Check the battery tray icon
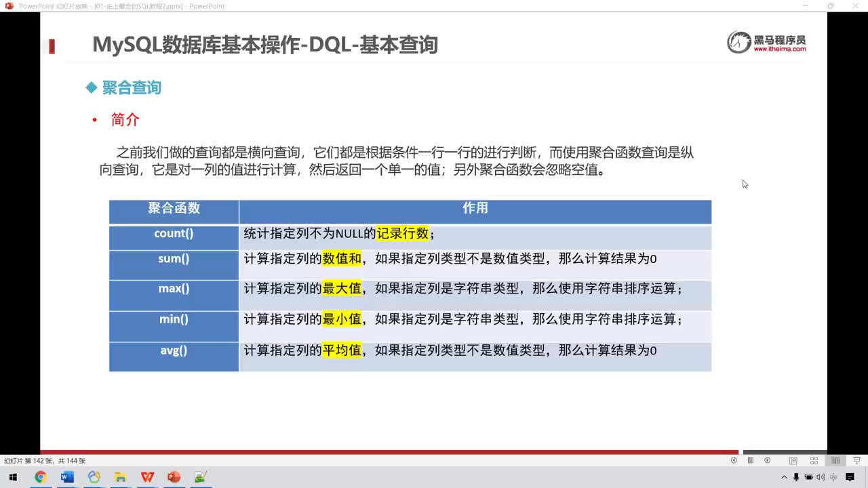Screen dimensions: 868x488 click(808, 477)
